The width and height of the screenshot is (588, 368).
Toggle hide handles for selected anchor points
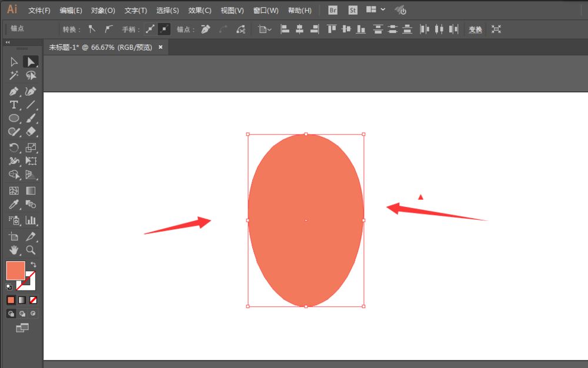click(x=164, y=29)
